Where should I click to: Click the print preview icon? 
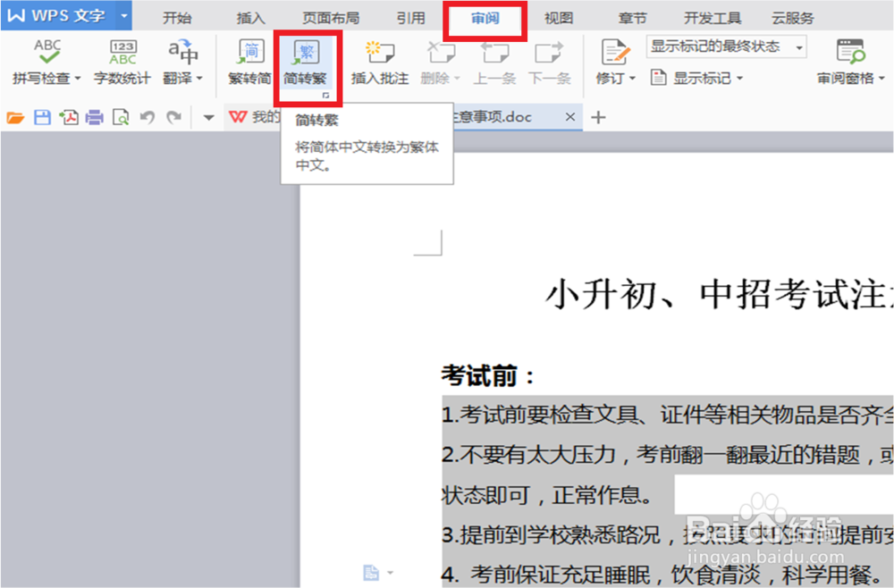[119, 116]
